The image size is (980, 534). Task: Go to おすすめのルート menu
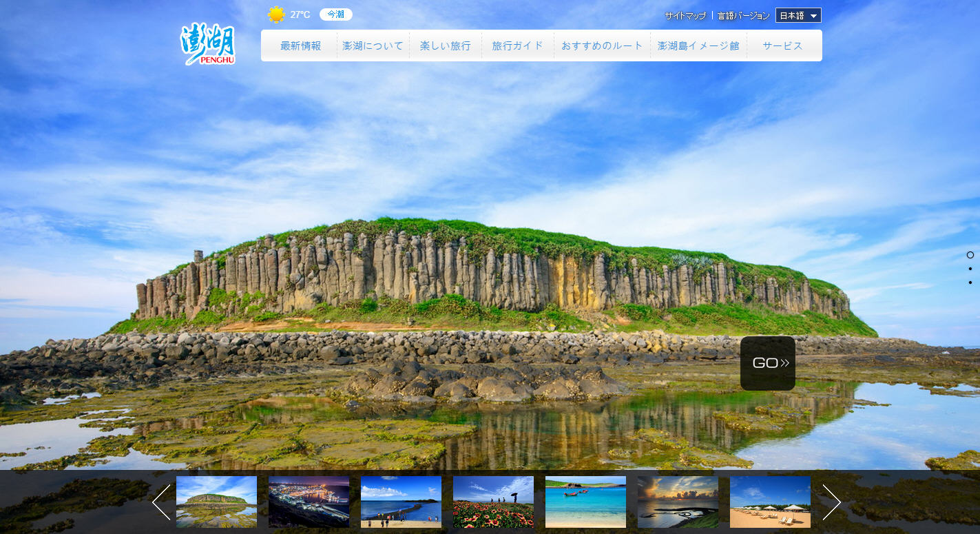coord(601,45)
